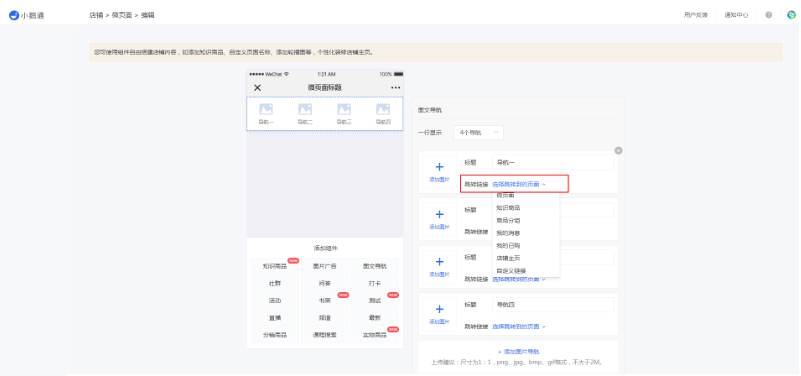Open the help question mark icon
The width and height of the screenshot is (801, 376).
pyautogui.click(x=768, y=15)
